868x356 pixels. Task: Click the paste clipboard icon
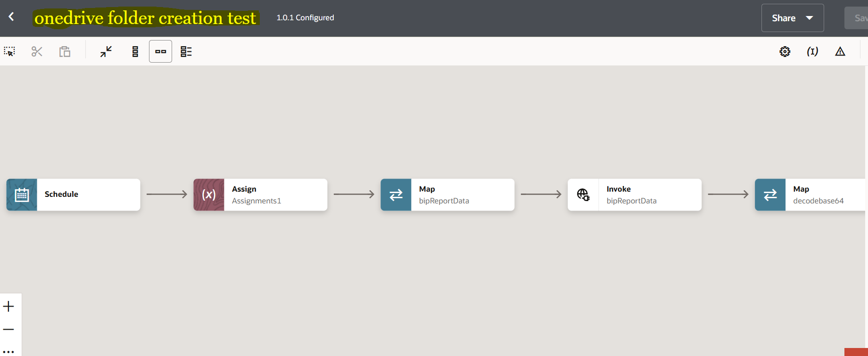[x=65, y=51]
